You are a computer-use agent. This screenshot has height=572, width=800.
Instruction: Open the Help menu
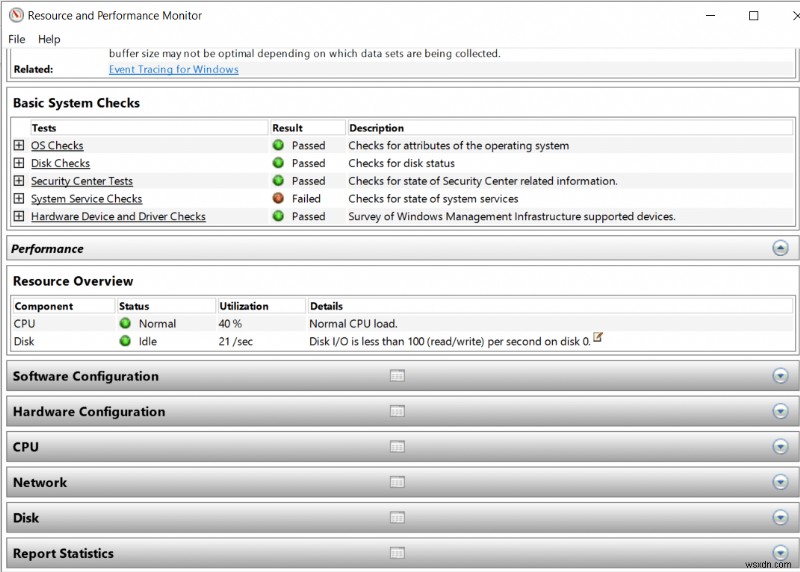(49, 39)
